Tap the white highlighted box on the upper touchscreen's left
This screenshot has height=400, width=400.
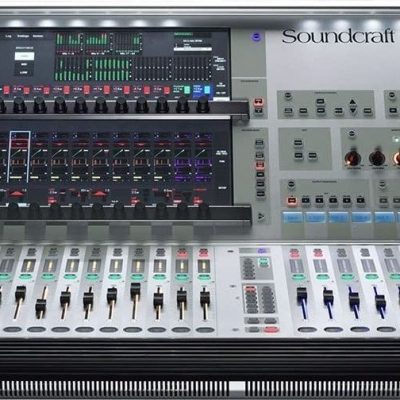coord(25,56)
